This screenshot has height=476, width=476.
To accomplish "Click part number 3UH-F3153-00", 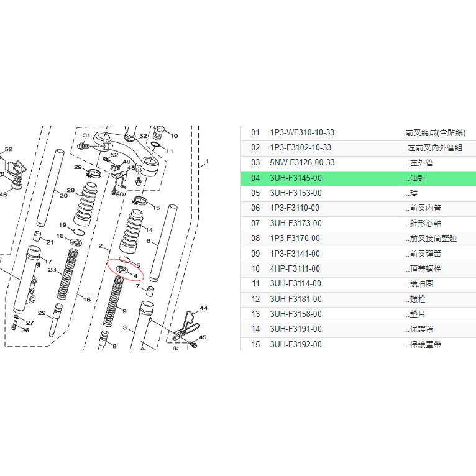I will coord(296,193).
